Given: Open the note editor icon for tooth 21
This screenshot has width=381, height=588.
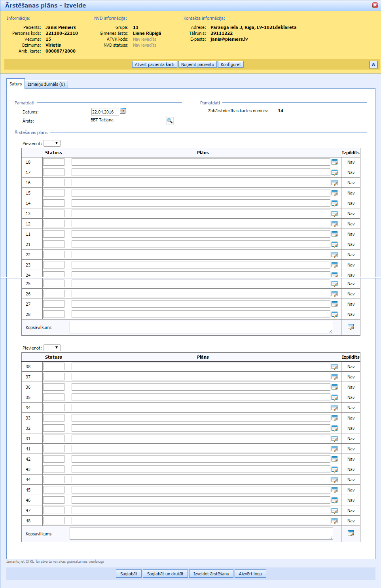Looking at the screenshot, I should click(334, 244).
